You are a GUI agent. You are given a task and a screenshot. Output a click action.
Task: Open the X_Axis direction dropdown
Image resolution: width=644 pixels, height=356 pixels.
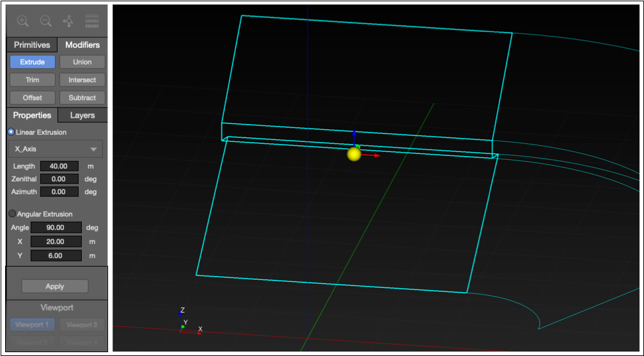tap(56, 149)
